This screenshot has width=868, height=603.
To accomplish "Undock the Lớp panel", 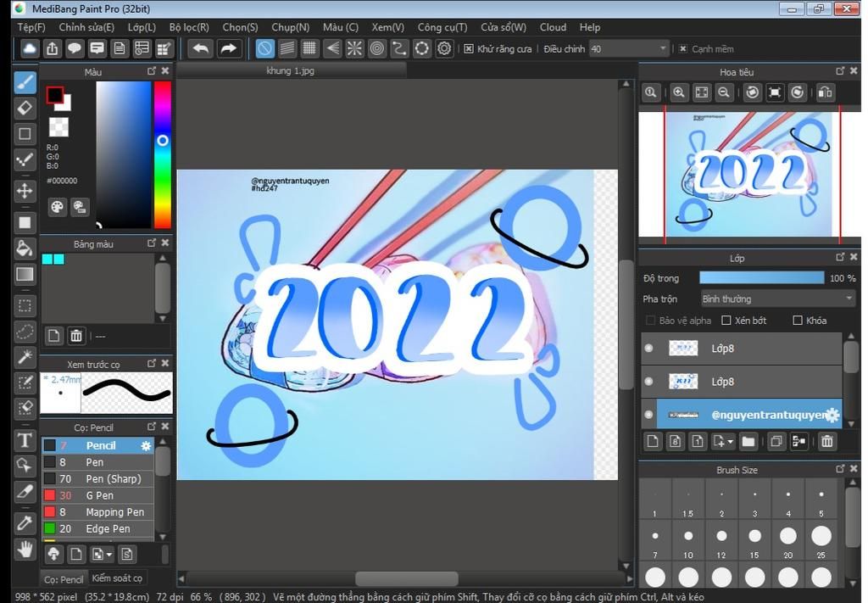I will click(x=840, y=257).
